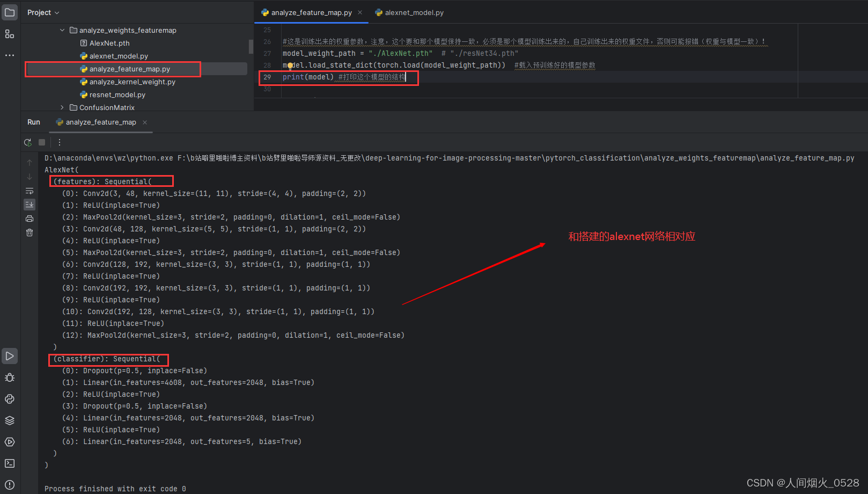This screenshot has width=868, height=494.
Task: Click the Conv2d(3, 48 output line
Action: (214, 194)
